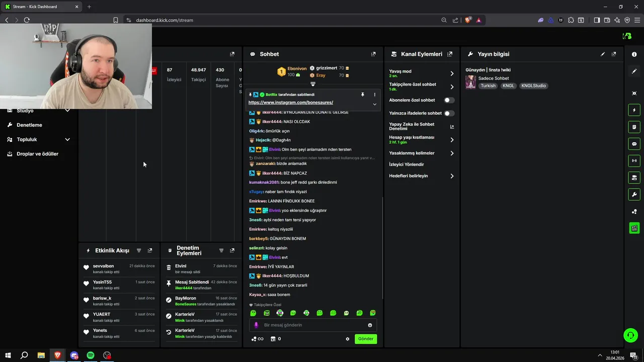
Task: Expand the pinned message chevron
Action: pyautogui.click(x=374, y=104)
